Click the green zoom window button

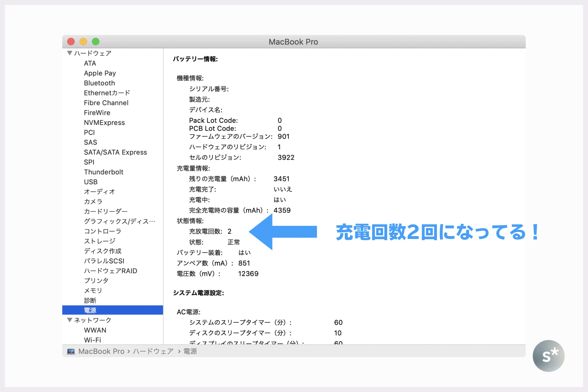point(95,42)
